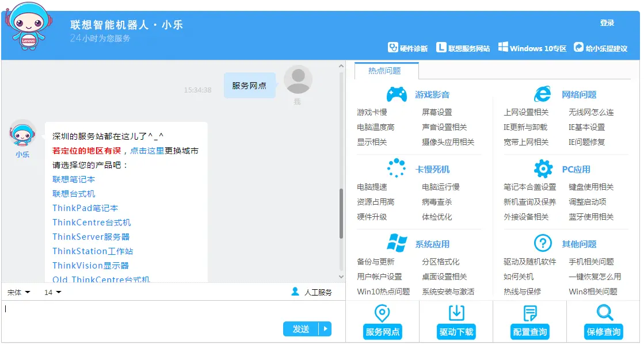
Task: Open 摄像头应用相关 topic
Action: click(x=448, y=142)
